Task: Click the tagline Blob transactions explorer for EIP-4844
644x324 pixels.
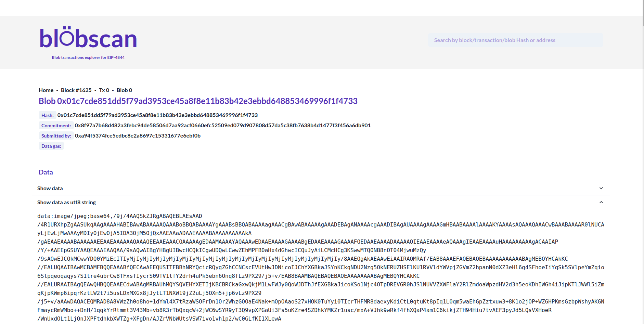Action: [x=88, y=57]
